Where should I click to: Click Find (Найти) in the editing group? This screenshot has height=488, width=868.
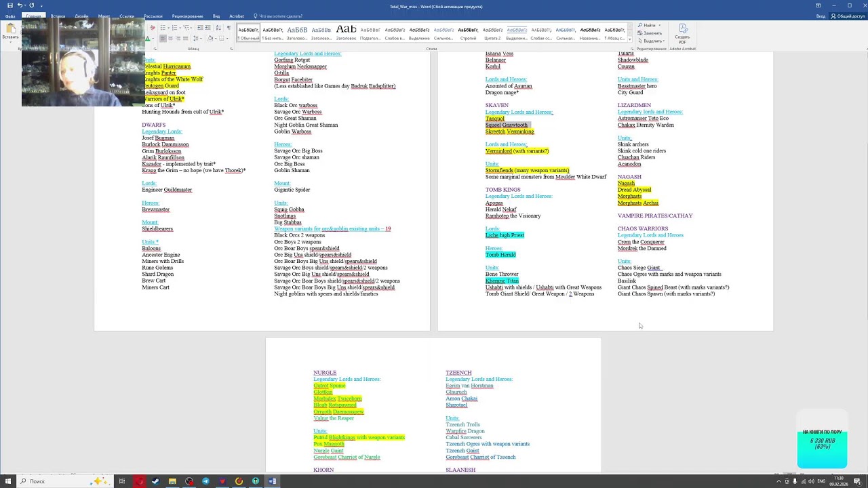click(x=647, y=26)
